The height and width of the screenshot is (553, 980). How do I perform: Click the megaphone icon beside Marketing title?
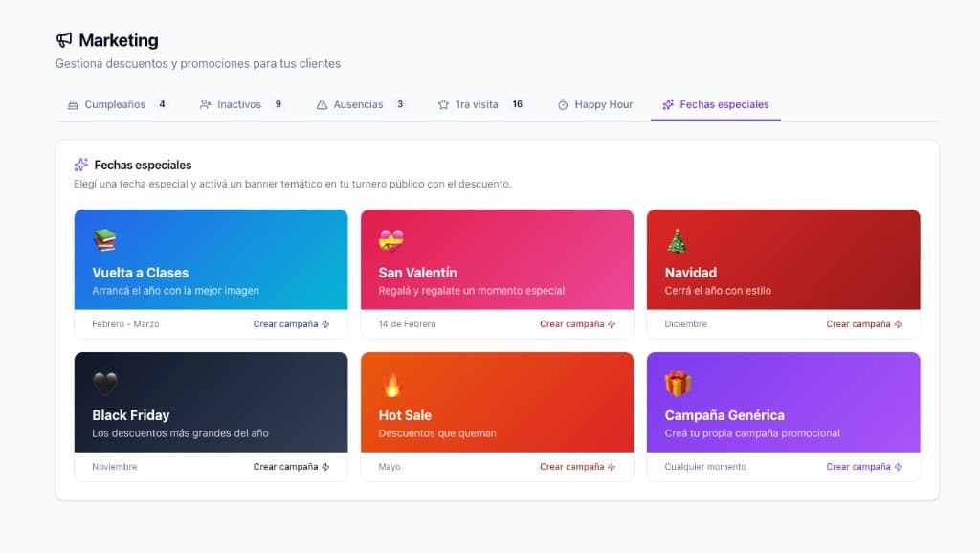pyautogui.click(x=64, y=40)
